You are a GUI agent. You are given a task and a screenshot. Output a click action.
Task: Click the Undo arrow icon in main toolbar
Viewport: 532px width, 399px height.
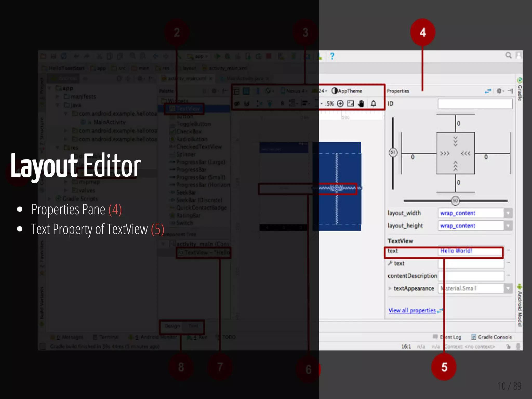click(76, 56)
